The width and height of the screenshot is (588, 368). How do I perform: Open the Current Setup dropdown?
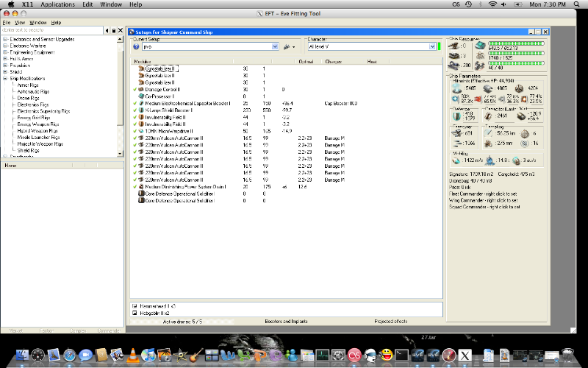(x=275, y=46)
